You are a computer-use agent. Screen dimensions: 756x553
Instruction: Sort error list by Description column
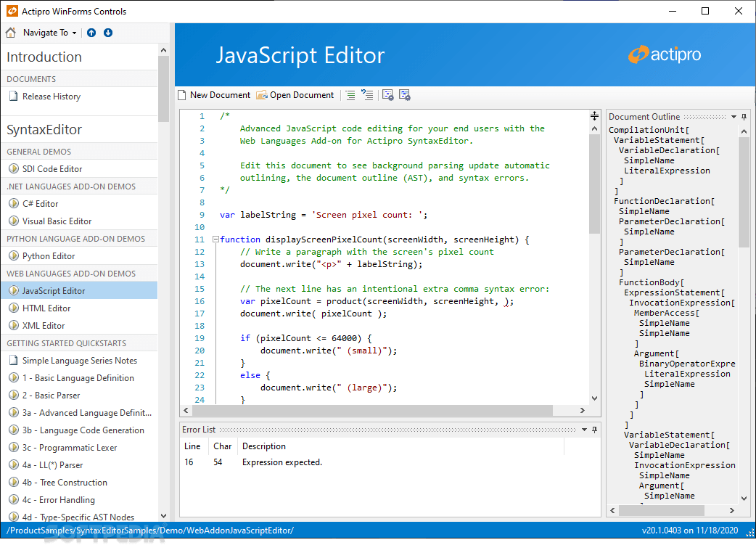(401, 446)
